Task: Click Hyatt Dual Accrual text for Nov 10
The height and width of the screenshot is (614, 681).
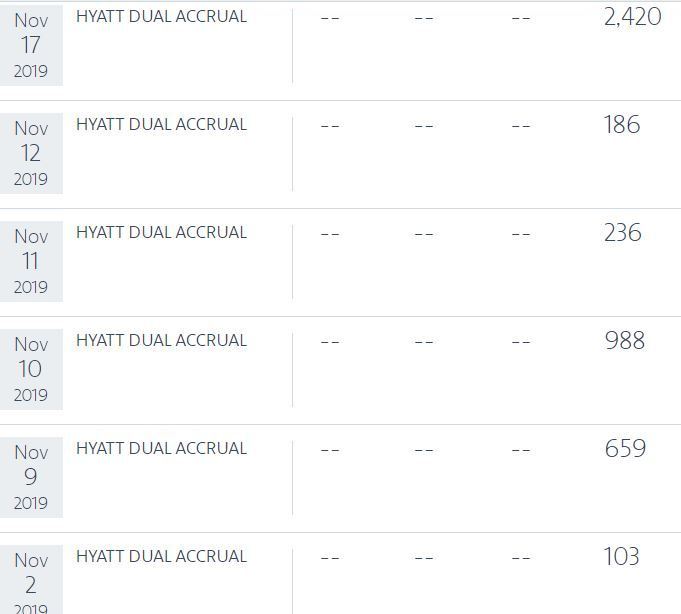Action: (x=161, y=341)
